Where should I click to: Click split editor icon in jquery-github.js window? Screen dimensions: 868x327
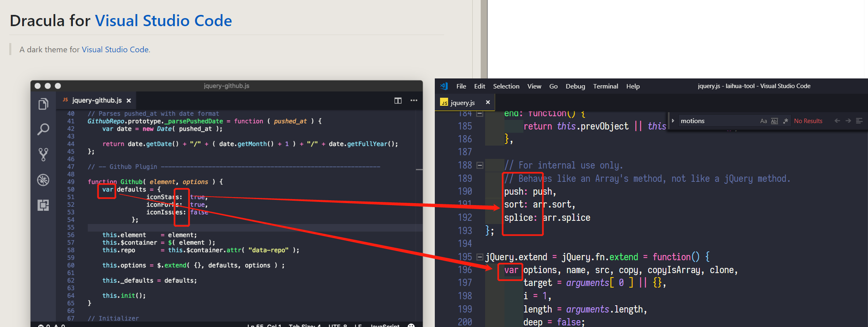point(398,101)
